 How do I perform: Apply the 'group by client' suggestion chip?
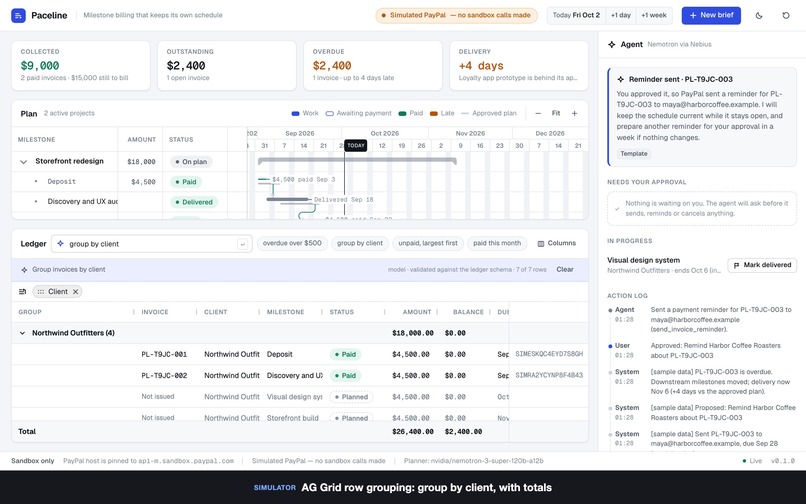(360, 243)
